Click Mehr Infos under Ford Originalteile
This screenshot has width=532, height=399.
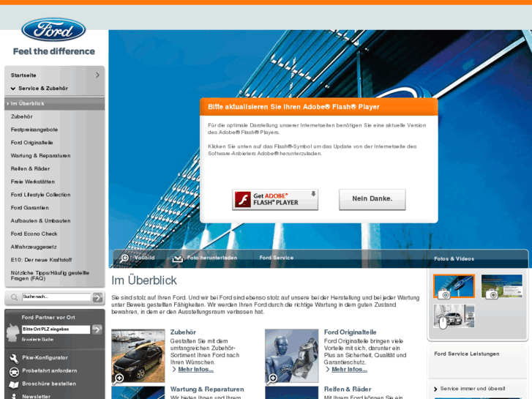[350, 370]
